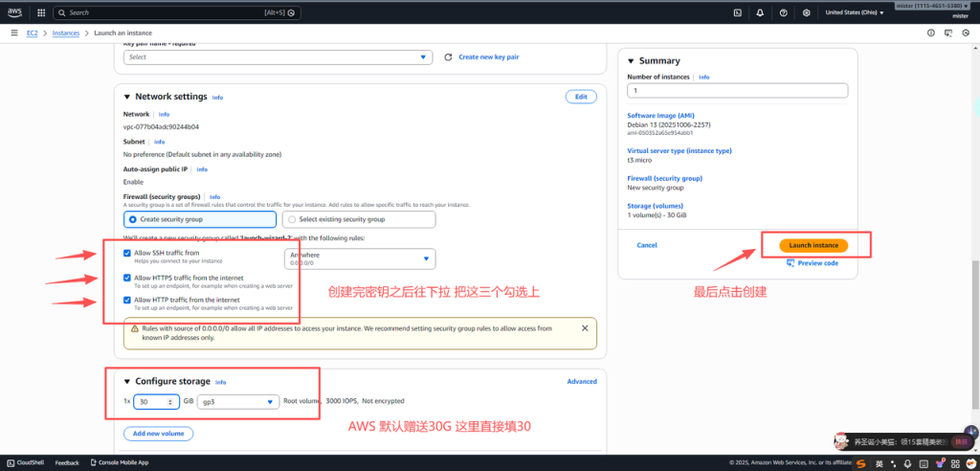Open the key pair name Select dropdown

278,56
